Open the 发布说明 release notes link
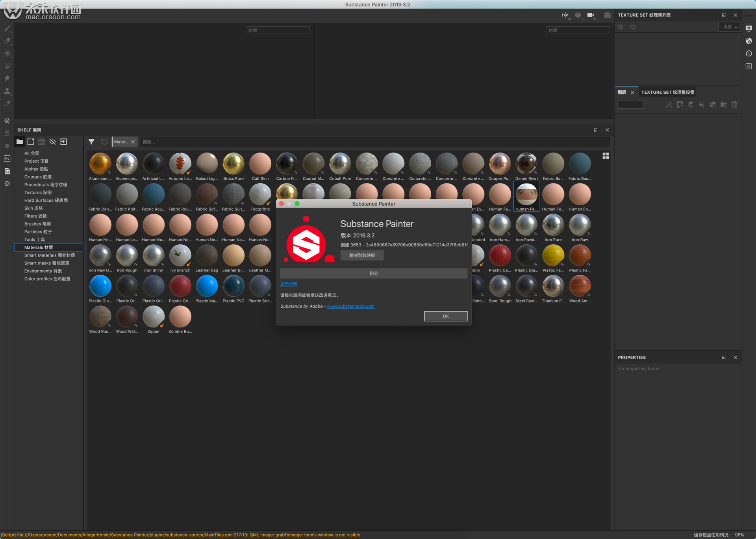This screenshot has height=539, width=756. 289,284
